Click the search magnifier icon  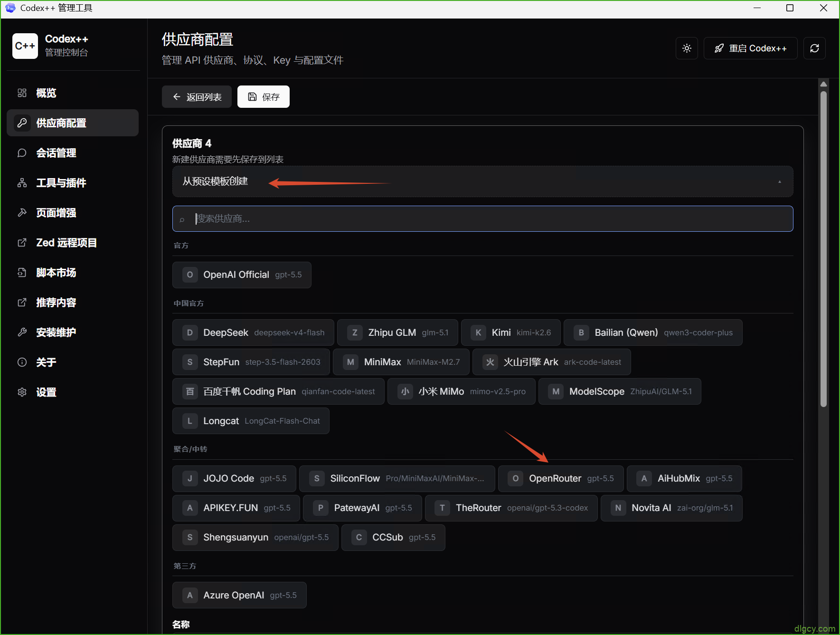point(182,219)
